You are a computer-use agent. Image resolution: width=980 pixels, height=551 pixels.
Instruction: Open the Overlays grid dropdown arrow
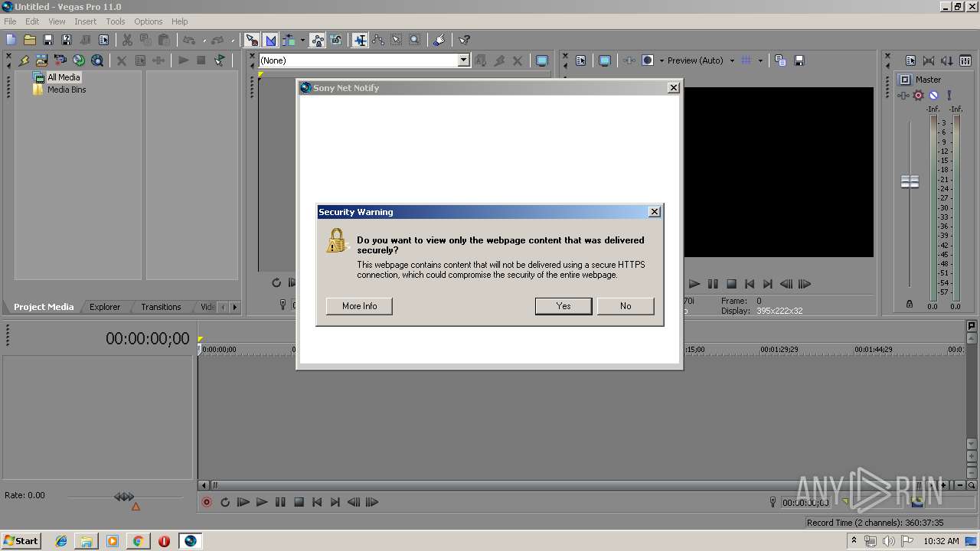760,60
